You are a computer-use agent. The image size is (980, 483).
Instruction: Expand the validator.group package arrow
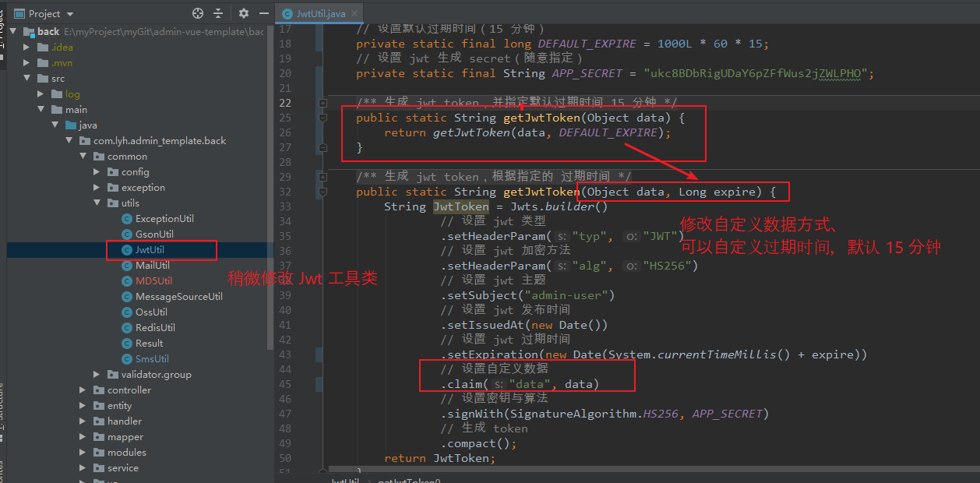[x=97, y=375]
